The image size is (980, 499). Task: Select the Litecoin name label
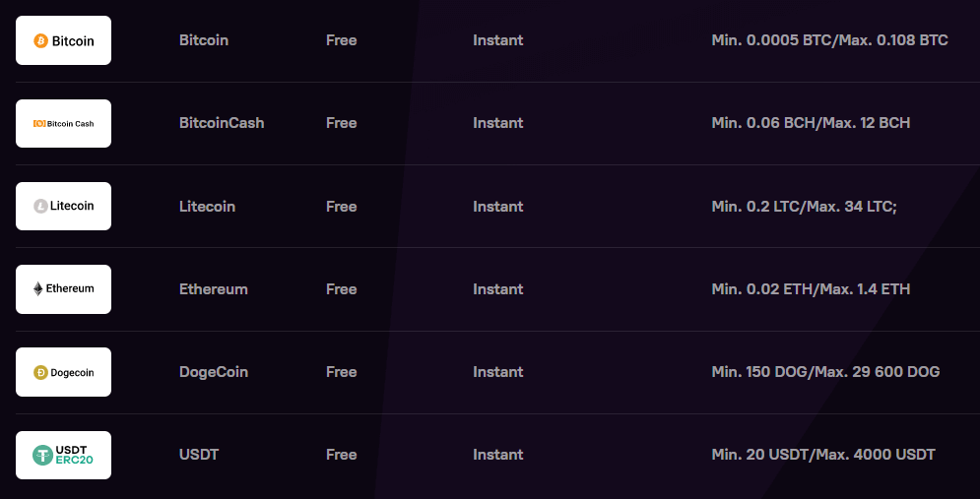(x=207, y=206)
